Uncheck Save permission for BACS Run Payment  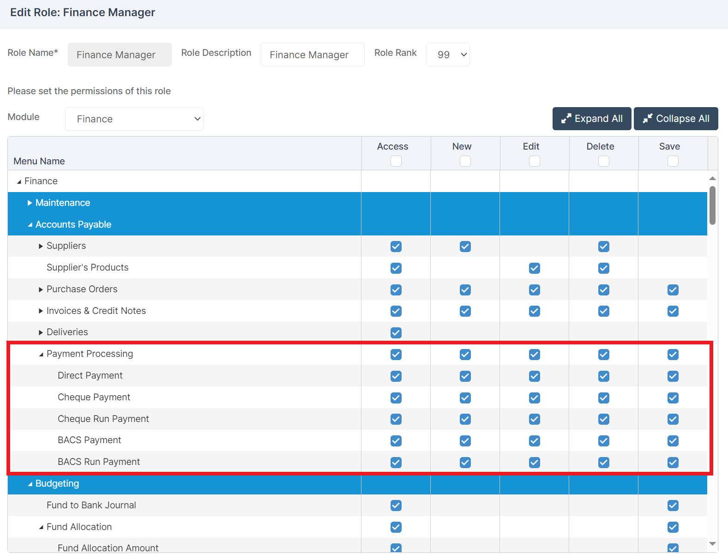[673, 463]
